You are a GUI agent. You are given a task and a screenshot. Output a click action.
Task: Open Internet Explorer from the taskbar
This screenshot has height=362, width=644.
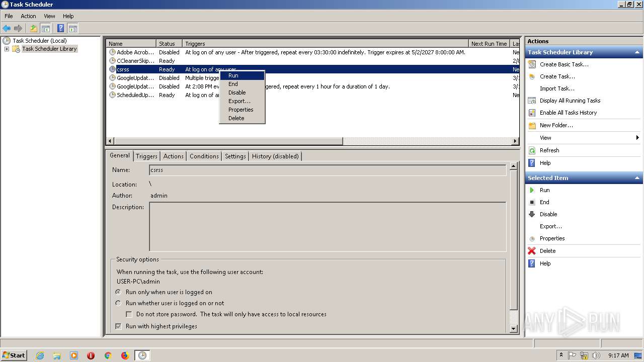click(x=40, y=355)
